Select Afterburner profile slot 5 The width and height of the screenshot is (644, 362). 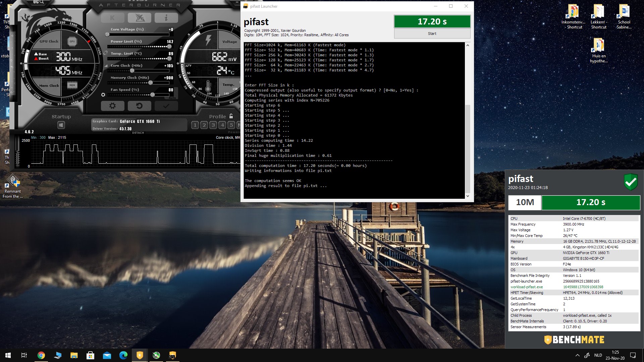click(x=231, y=125)
